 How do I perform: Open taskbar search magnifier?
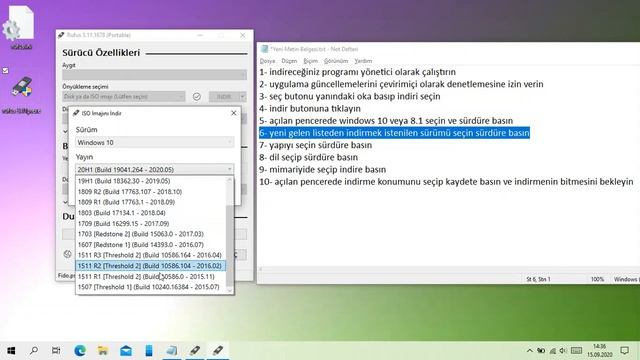34,350
